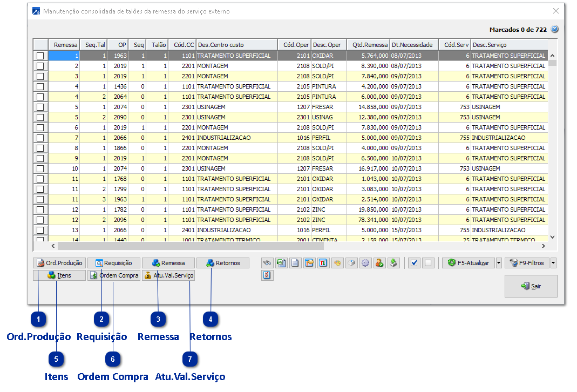Open the help icon beside Marcados counter
Screen dimensions: 577x392
[554, 30]
